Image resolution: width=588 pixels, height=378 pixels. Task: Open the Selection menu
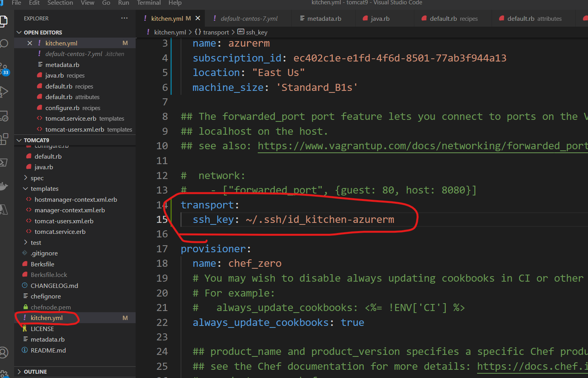tap(60, 3)
